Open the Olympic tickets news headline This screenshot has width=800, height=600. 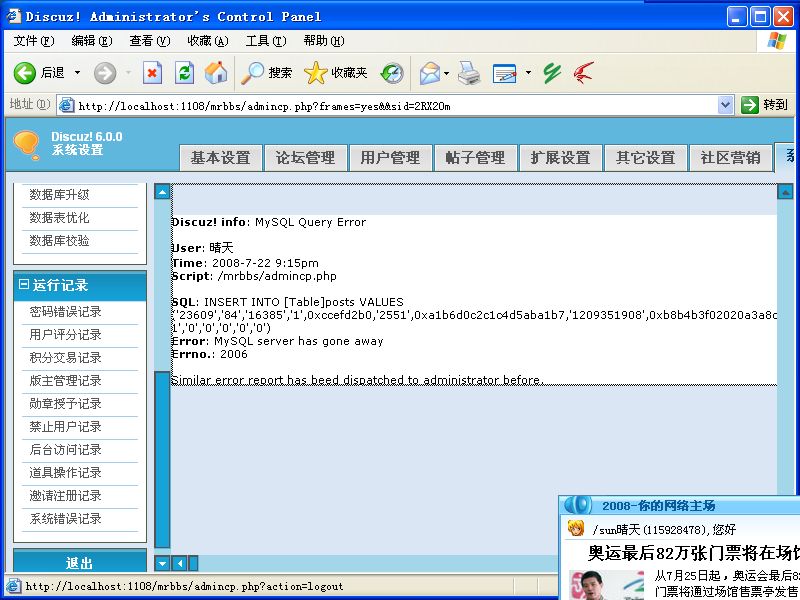(693, 553)
